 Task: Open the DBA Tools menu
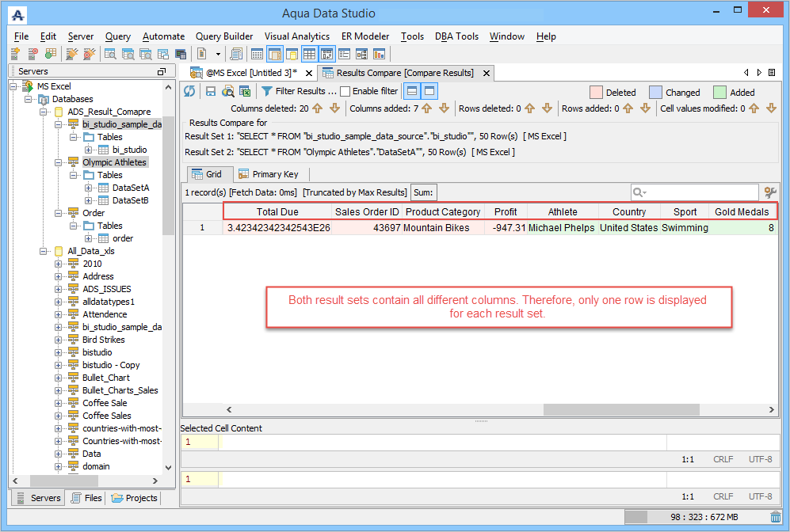456,36
